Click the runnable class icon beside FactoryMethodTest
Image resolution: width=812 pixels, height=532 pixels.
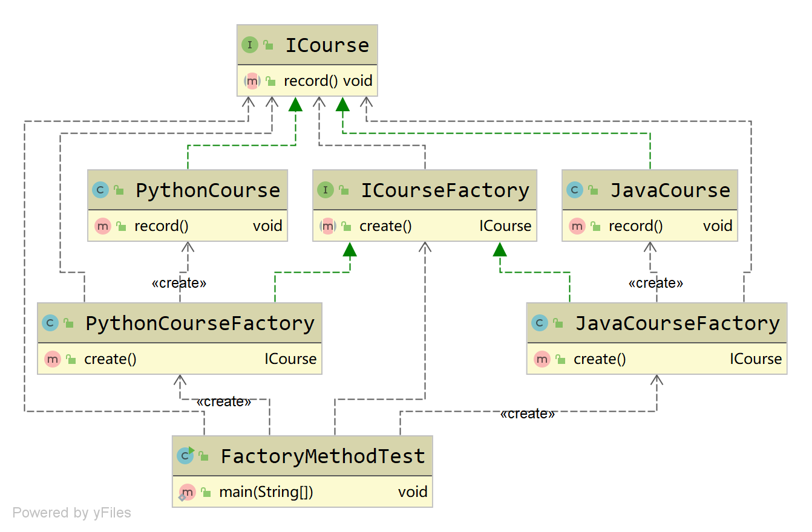click(x=185, y=455)
